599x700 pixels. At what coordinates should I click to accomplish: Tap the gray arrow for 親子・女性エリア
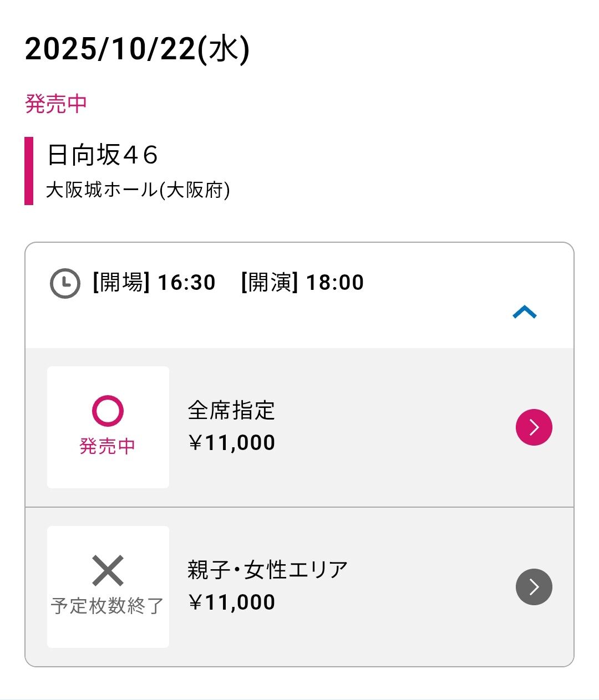534,587
